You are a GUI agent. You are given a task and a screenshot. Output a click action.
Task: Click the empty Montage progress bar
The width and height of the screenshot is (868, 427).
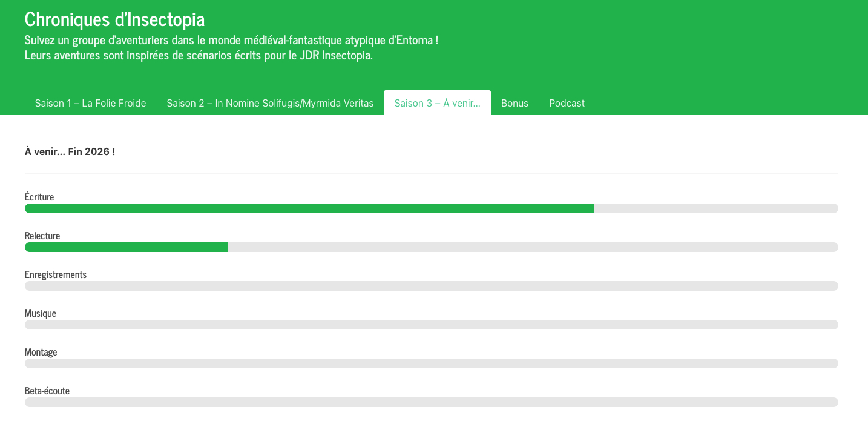(x=431, y=363)
